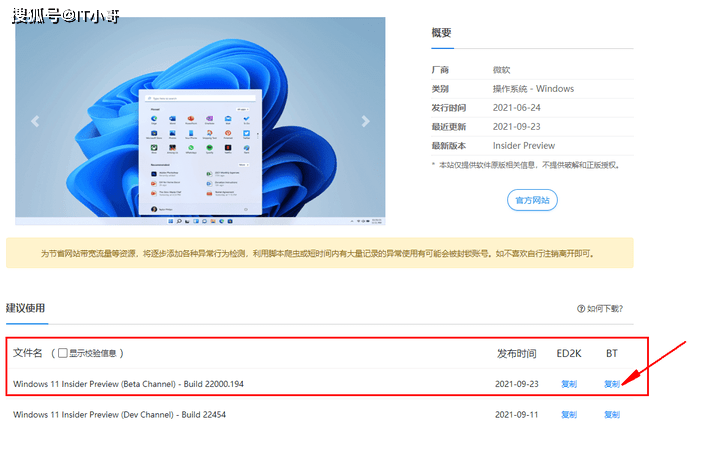Show the previous carousel image

[35, 121]
